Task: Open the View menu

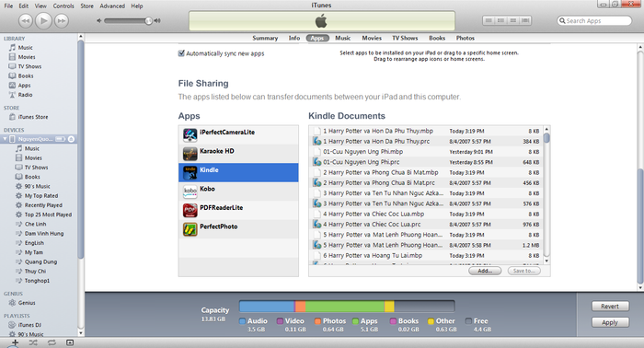Action: click(x=40, y=6)
